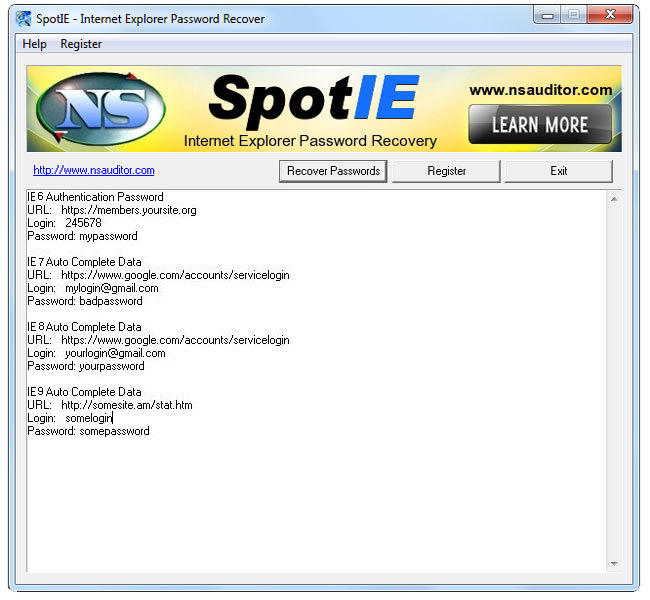650x600 pixels.
Task: Click the 'Password: yourpassword' line
Action: point(86,366)
